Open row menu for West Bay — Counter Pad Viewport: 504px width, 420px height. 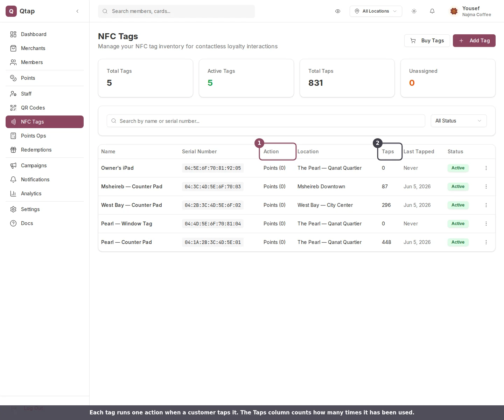[486, 205]
